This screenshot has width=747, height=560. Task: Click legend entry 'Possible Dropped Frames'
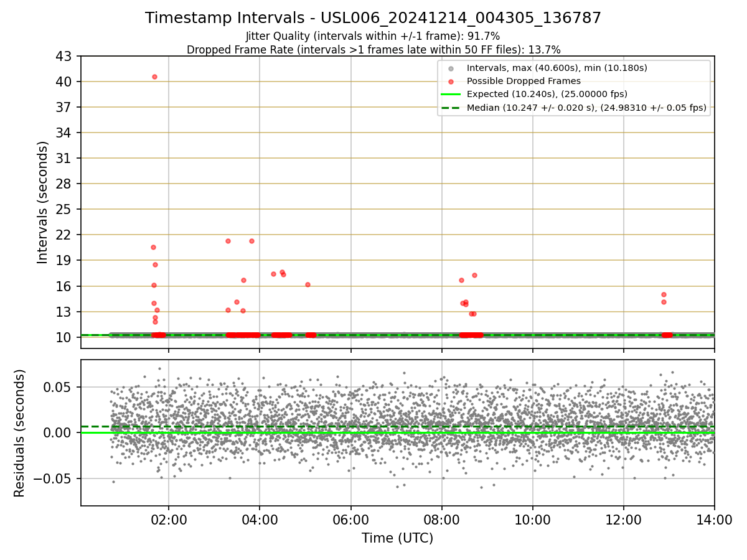[524, 81]
